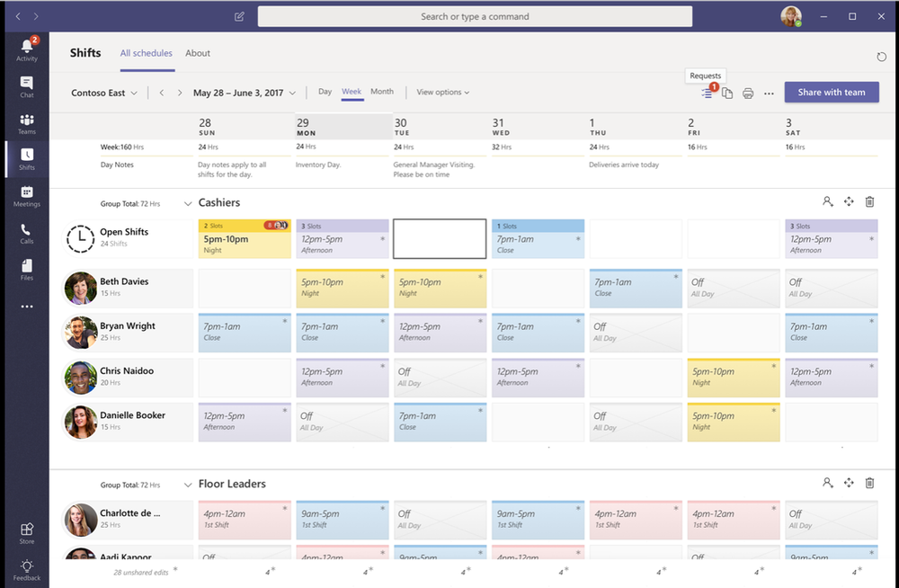The width and height of the screenshot is (899, 588).
Task: Go to the next week with the arrow
Action: click(x=181, y=92)
